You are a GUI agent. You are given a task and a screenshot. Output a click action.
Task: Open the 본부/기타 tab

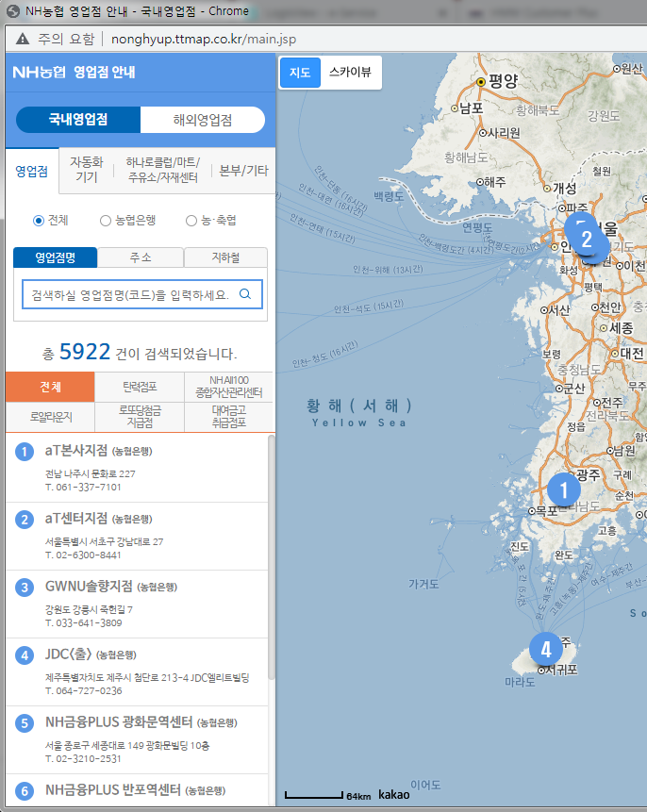243,170
